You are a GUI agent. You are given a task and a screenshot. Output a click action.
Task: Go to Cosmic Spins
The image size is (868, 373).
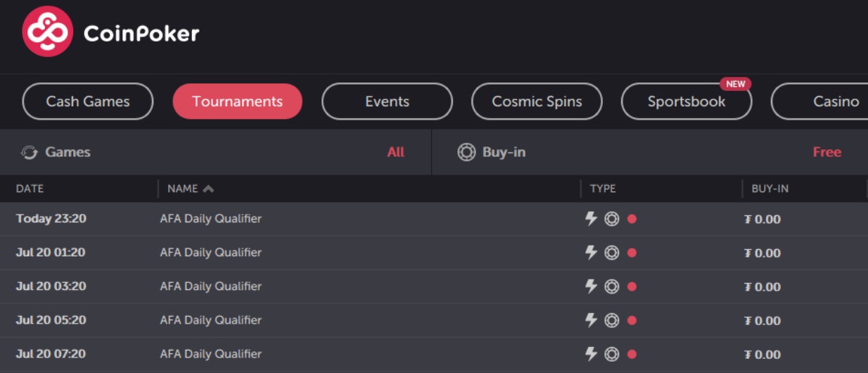537,101
